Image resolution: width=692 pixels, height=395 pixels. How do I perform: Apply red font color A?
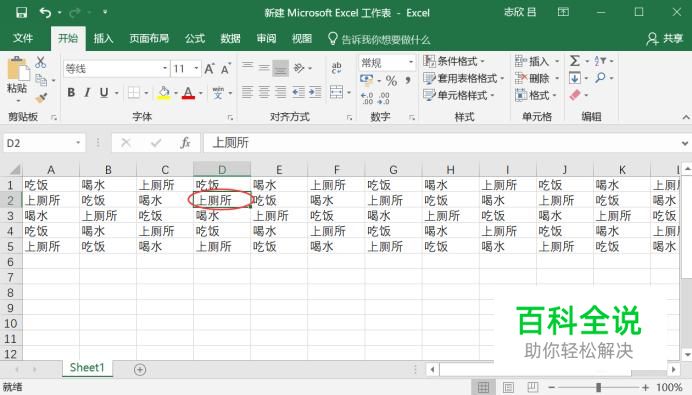tap(188, 93)
